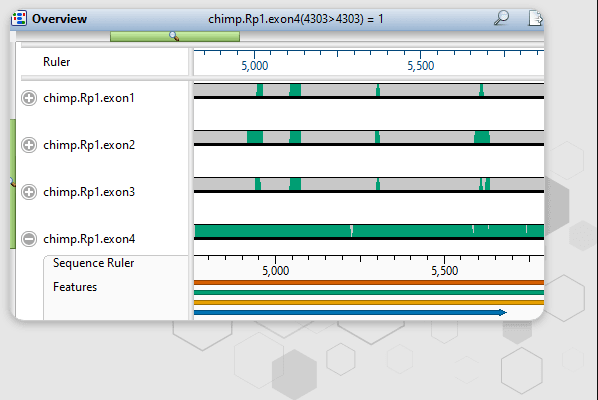Expand the chimp.Rp1.exon3 track
The width and height of the screenshot is (598, 400).
[29, 192]
